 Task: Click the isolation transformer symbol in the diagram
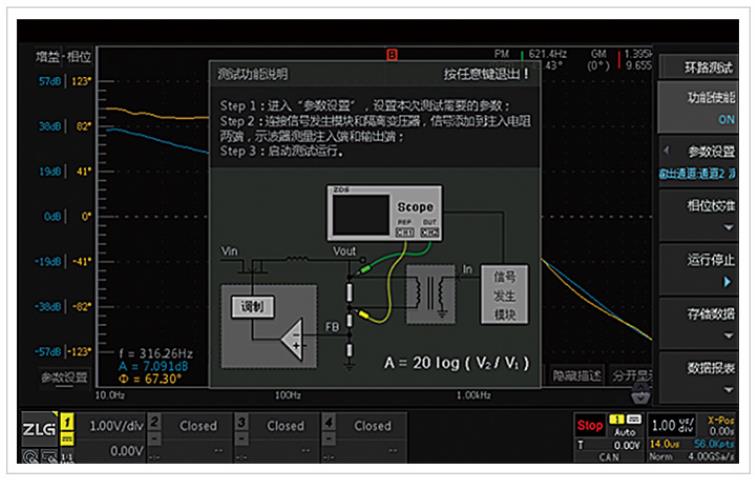[x=431, y=293]
